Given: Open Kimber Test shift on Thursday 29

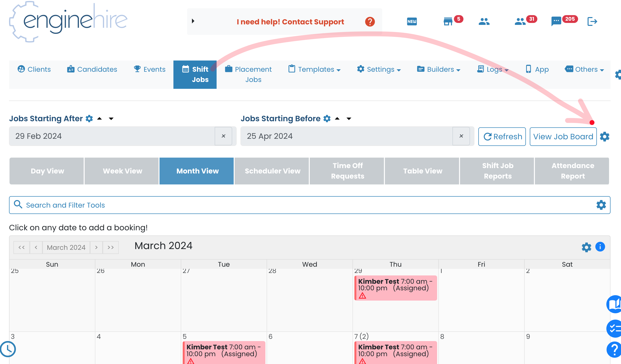Looking at the screenshot, I should click(396, 288).
